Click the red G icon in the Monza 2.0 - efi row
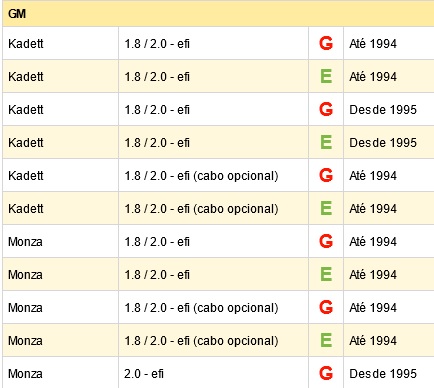The image size is (434, 388). tap(326, 373)
